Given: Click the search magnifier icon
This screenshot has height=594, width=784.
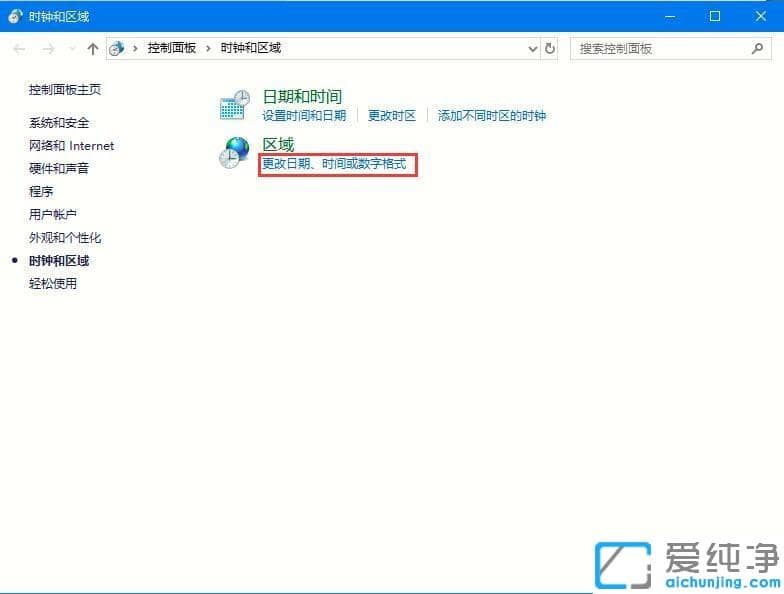Looking at the screenshot, I should click(757, 48).
